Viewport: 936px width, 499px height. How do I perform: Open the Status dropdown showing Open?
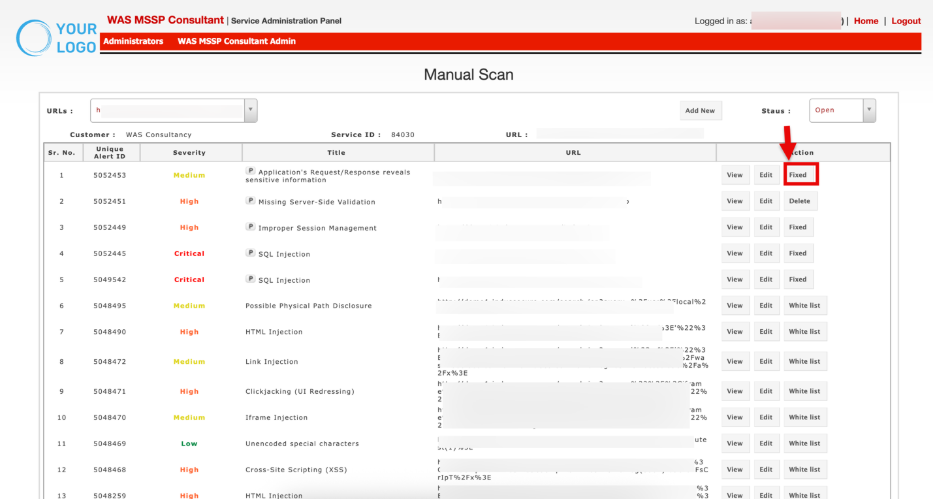(842, 110)
